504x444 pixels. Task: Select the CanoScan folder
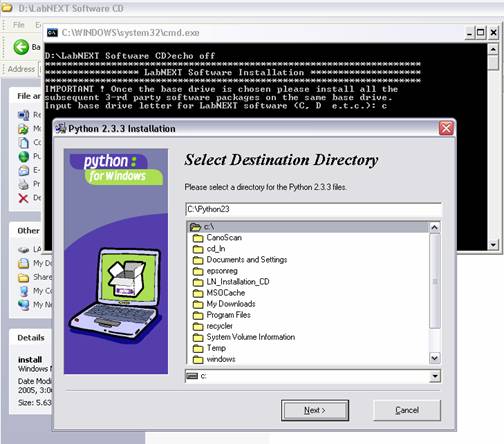(224, 238)
